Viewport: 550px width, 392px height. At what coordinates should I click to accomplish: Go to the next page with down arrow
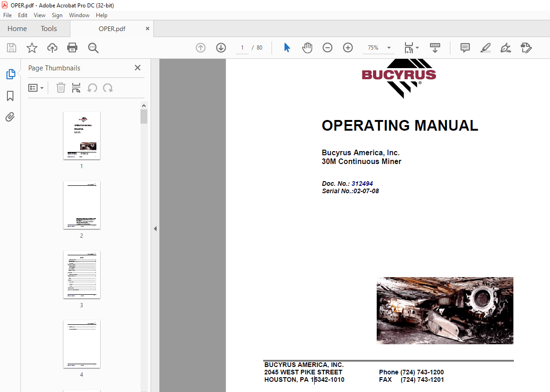[221, 47]
